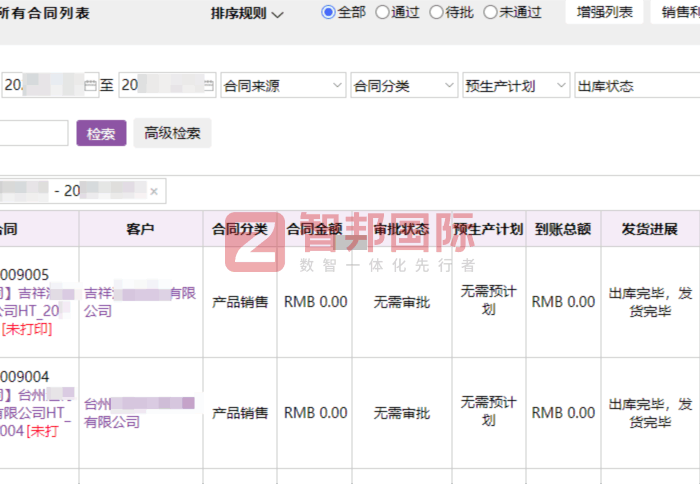The image size is (700, 484).
Task: Click the purple 检索 search button
Action: tap(101, 133)
